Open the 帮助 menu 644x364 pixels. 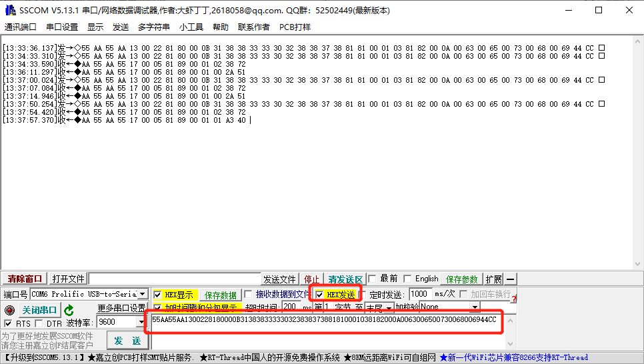pyautogui.click(x=221, y=27)
